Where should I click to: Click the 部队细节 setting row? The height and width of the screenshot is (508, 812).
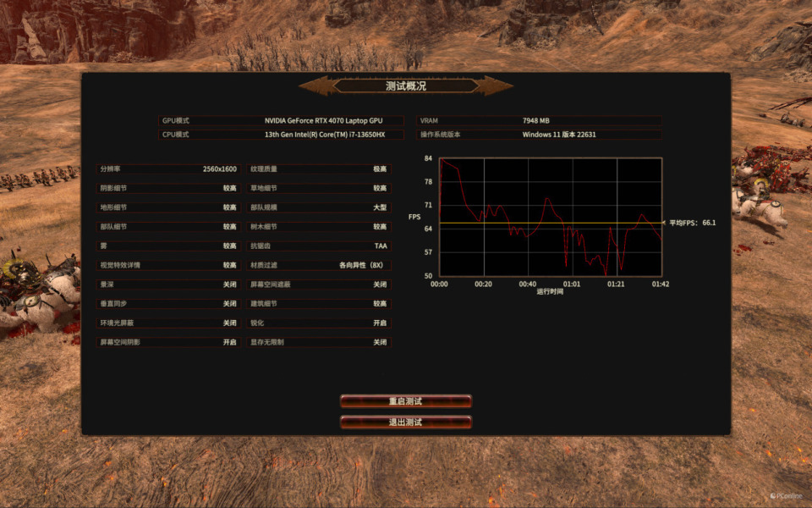(x=168, y=227)
